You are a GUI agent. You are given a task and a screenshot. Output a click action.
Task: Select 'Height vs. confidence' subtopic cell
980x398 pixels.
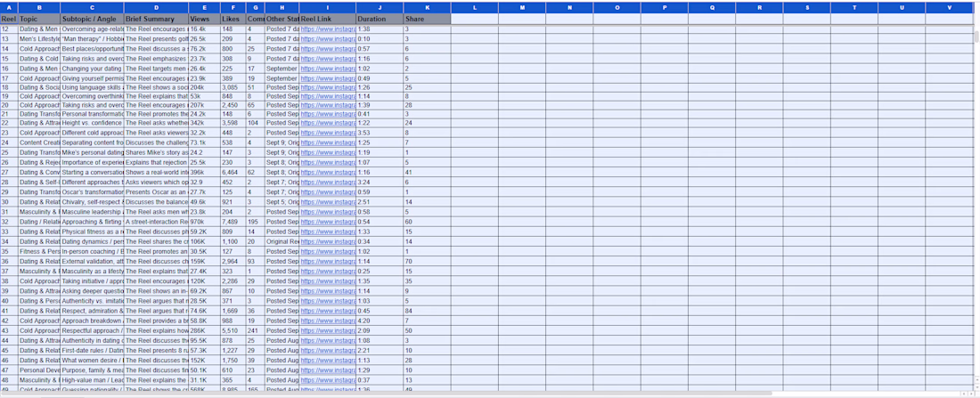click(92, 124)
